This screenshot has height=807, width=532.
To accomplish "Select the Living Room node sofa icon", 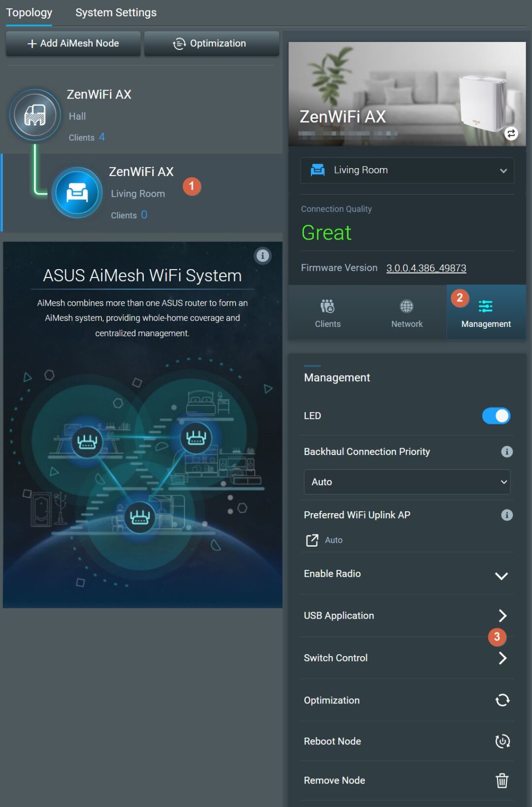I will point(77,193).
